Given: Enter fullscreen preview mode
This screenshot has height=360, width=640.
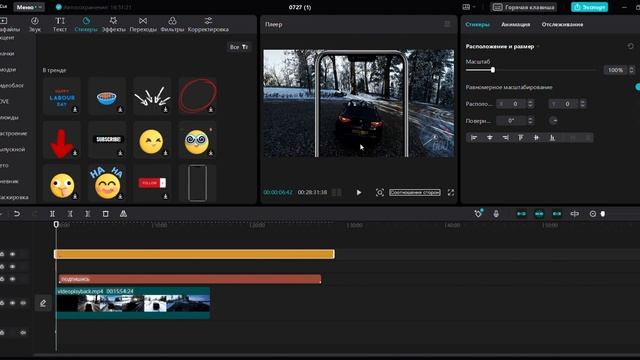Looking at the screenshot, I should 451,192.
